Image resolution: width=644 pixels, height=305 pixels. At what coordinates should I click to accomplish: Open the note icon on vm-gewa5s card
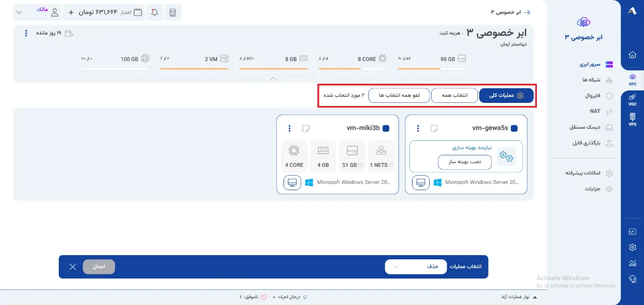pos(434,128)
